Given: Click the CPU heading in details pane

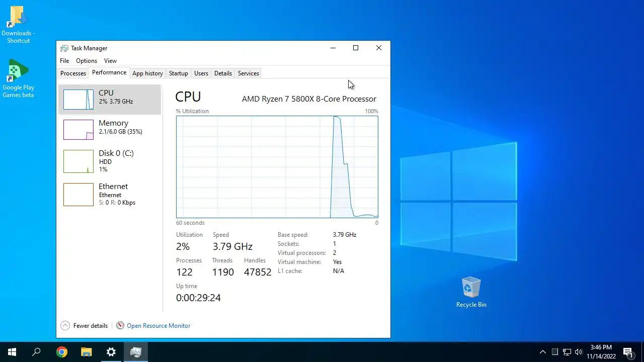Looking at the screenshot, I should [x=188, y=97].
